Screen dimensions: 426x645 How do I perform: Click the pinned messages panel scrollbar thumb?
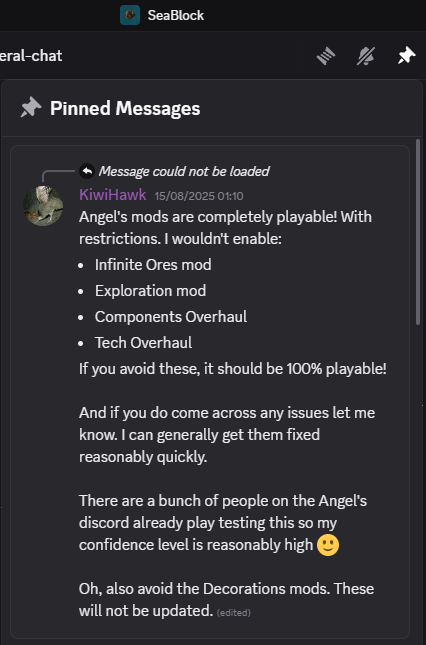pyautogui.click(x=418, y=232)
